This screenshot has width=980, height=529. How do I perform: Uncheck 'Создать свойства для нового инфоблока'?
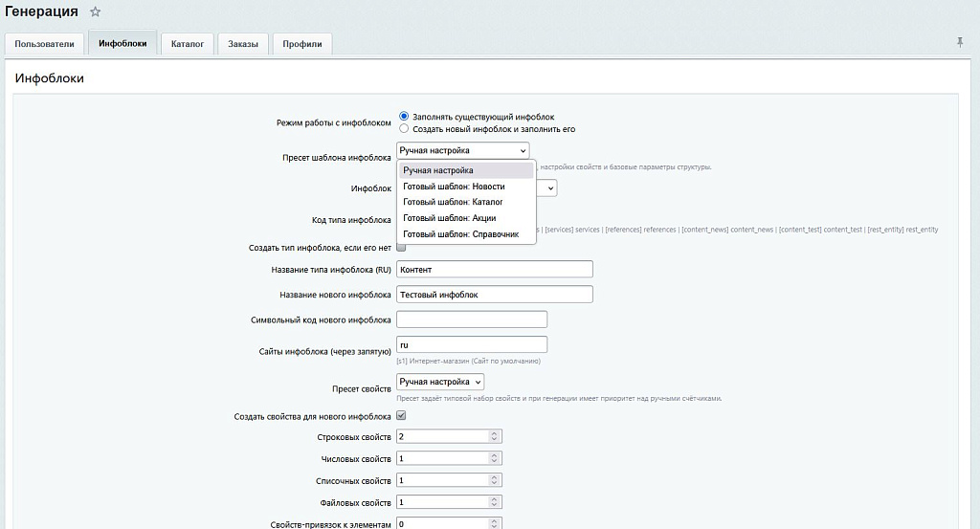(x=401, y=416)
